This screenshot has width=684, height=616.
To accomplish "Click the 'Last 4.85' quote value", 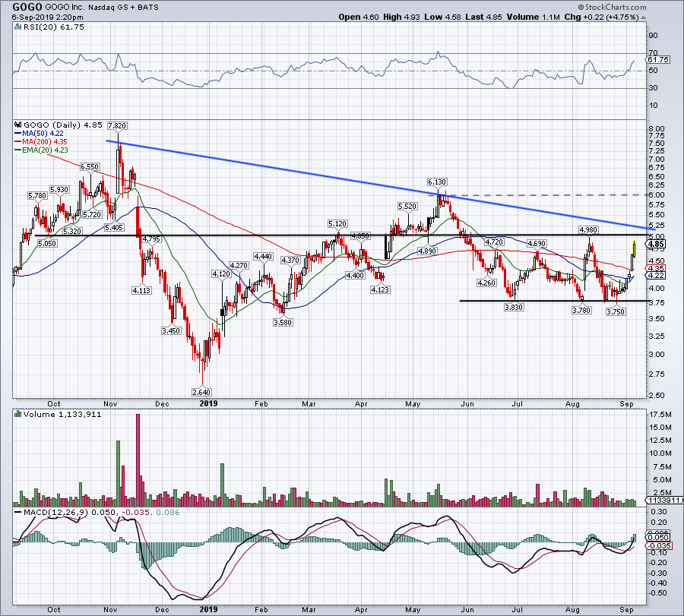I will click(484, 17).
